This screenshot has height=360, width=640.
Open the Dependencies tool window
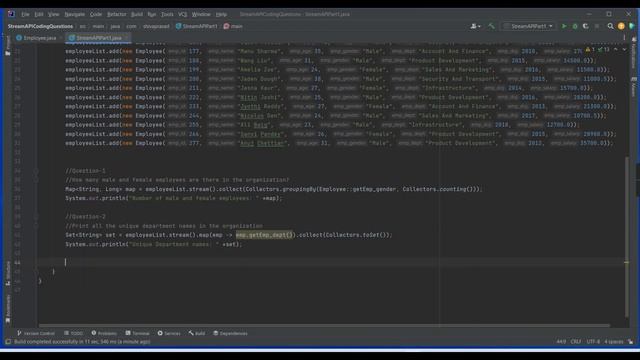pos(230,333)
